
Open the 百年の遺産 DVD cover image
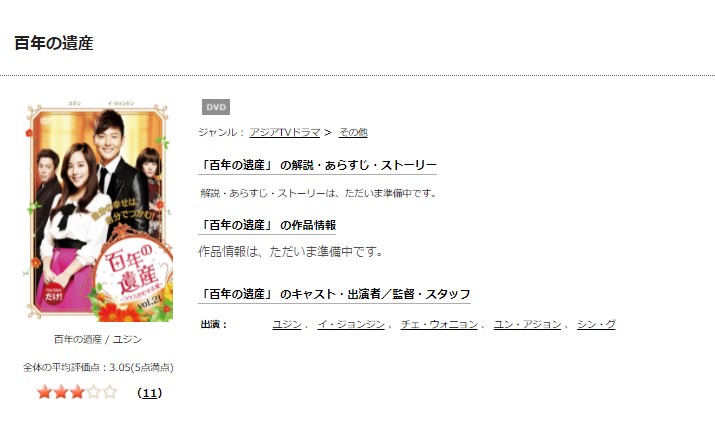coord(99,212)
